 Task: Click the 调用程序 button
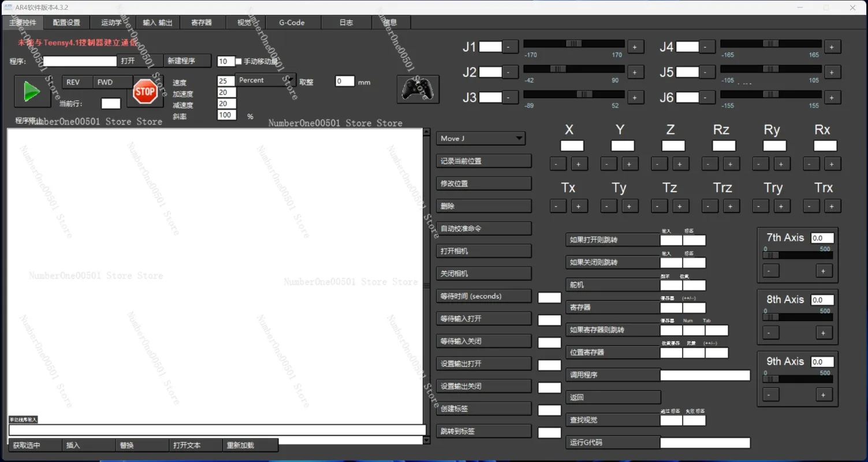point(613,375)
